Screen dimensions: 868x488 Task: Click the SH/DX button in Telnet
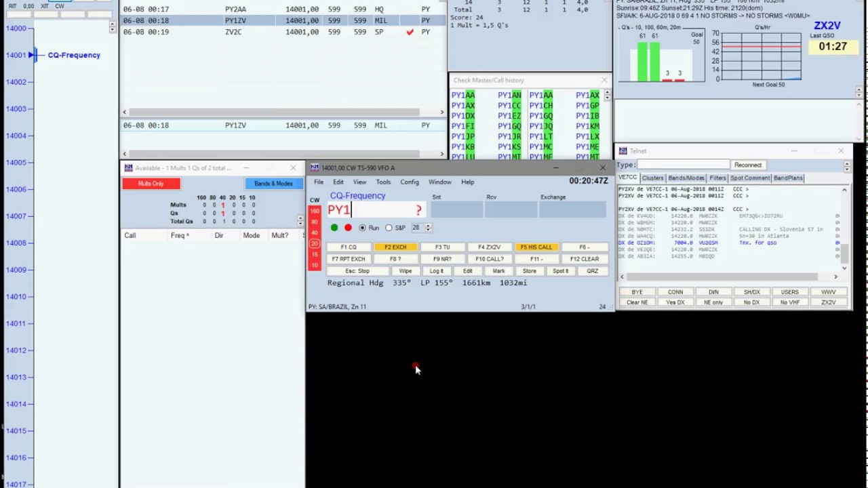751,292
